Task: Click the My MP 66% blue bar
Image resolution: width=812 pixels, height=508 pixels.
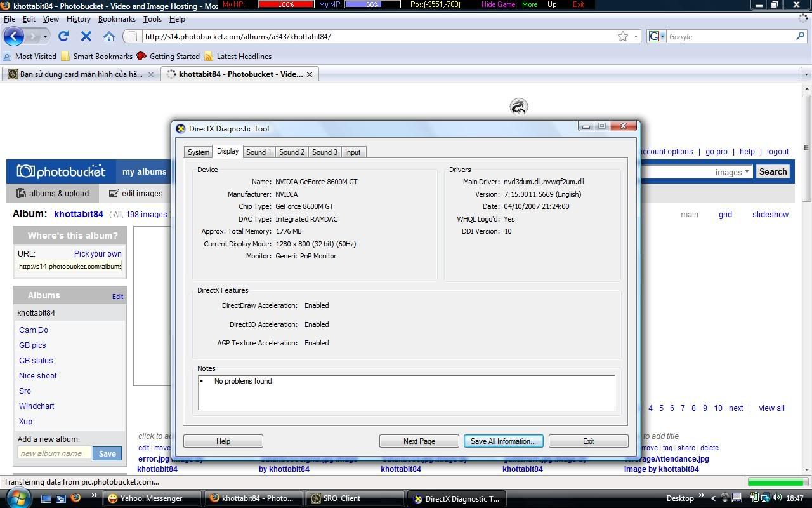Action: coord(372,4)
